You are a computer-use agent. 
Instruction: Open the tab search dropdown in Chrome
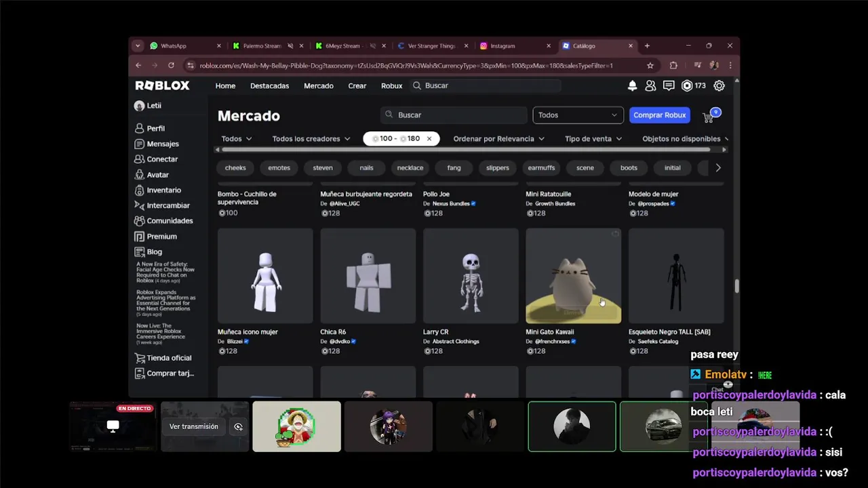(138, 46)
